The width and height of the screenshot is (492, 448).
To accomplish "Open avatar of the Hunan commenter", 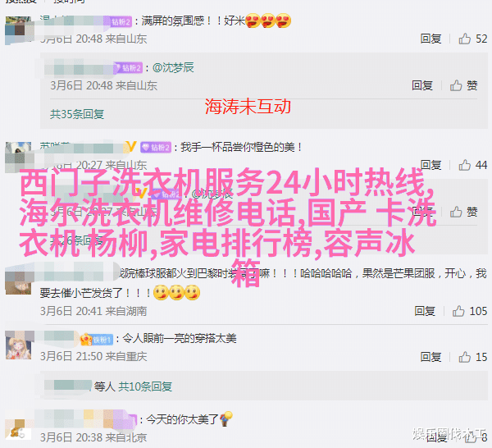I will coord(19,281).
